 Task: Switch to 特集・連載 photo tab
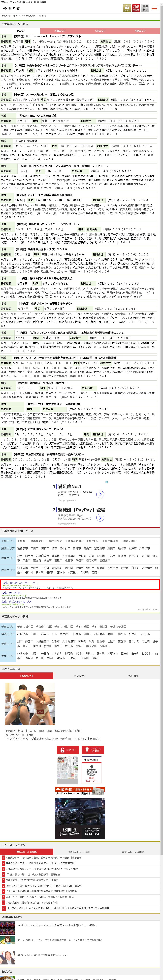[133, 676]
